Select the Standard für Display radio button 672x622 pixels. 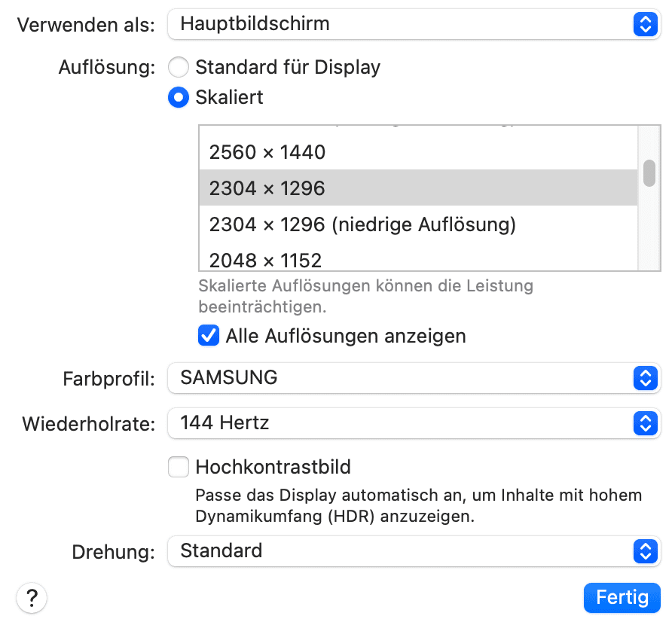click(179, 68)
